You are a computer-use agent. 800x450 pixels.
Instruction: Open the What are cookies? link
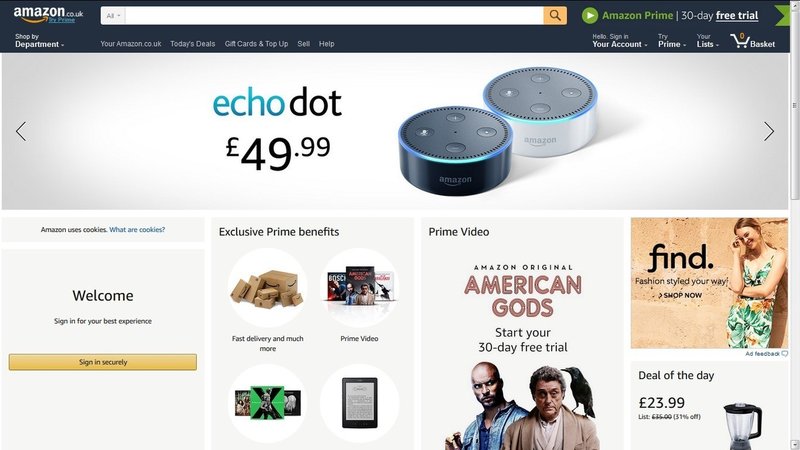tap(137, 230)
